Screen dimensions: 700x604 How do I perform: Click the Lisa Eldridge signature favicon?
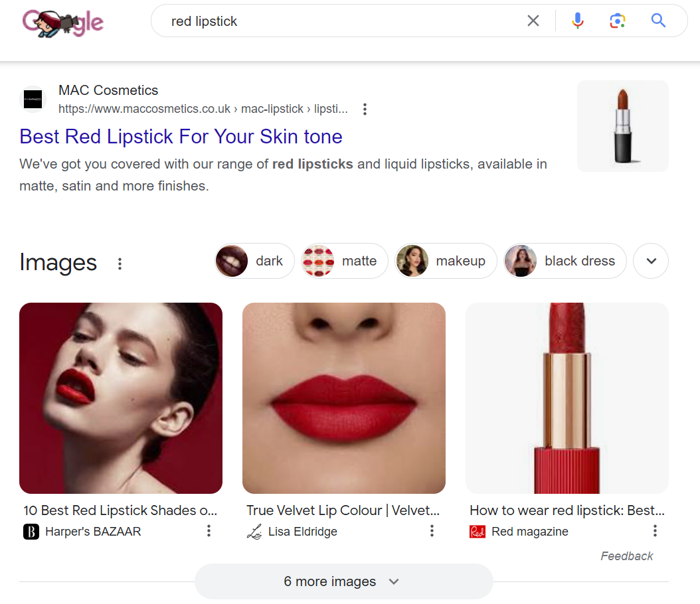pos(254,532)
